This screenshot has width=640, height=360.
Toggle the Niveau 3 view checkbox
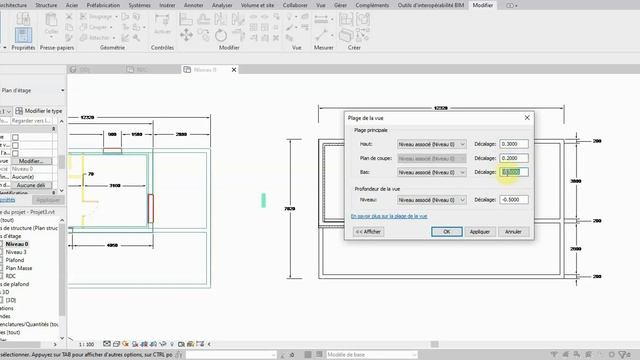click(x=1, y=252)
